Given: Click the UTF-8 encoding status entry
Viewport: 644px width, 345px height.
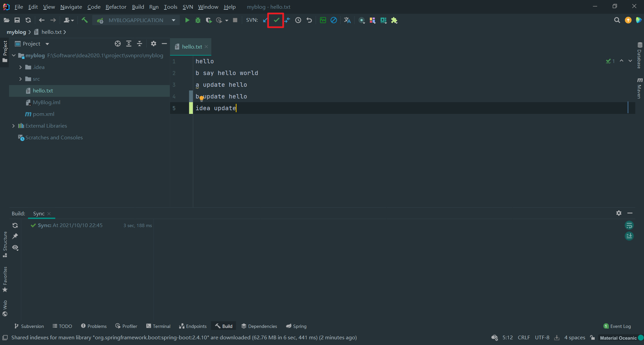Looking at the screenshot, I should [542, 338].
